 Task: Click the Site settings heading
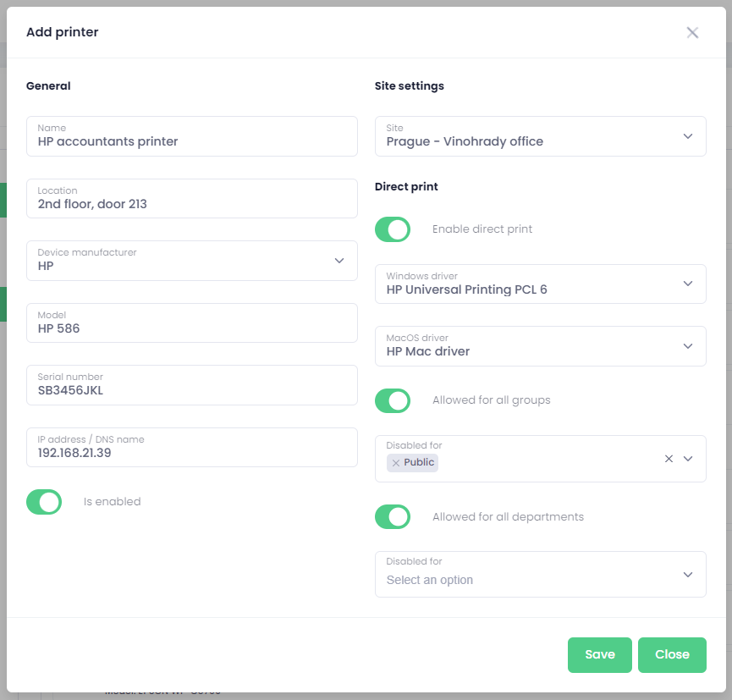410,86
